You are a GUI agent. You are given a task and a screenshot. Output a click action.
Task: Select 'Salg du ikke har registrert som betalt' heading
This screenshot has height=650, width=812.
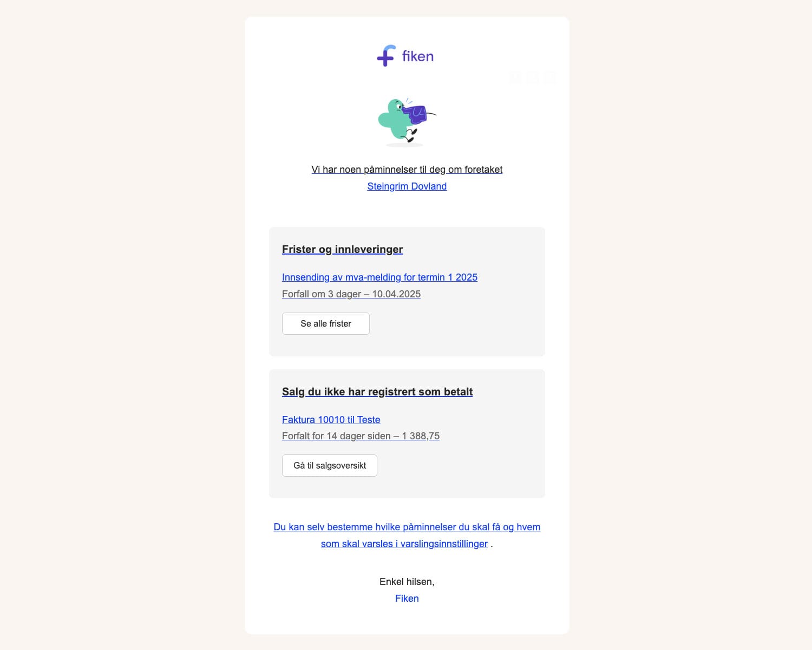coord(377,392)
